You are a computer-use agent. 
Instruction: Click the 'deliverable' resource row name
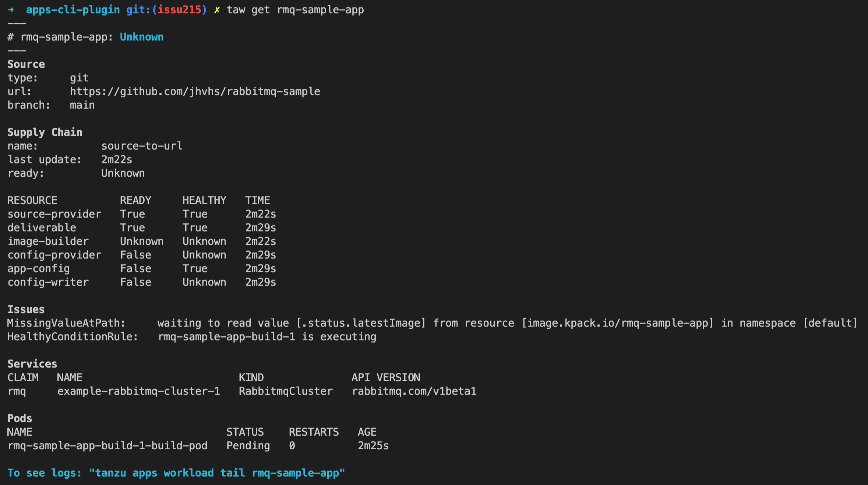click(x=42, y=228)
